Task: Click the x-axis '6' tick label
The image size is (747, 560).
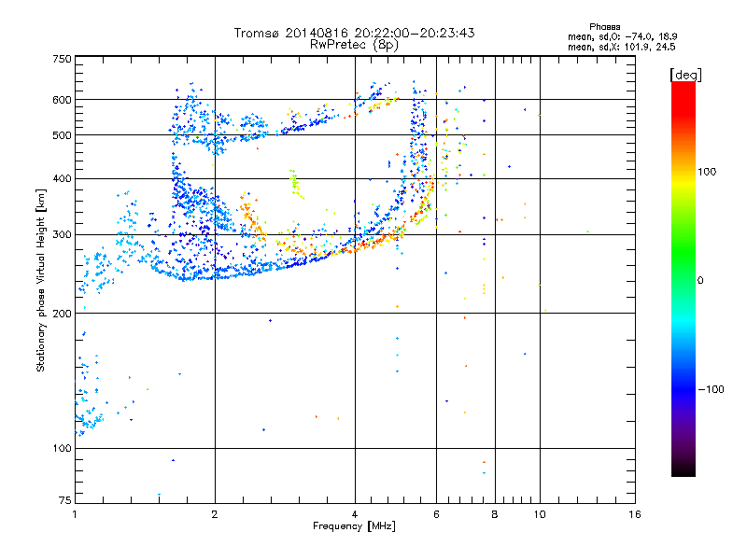Action: tap(436, 514)
